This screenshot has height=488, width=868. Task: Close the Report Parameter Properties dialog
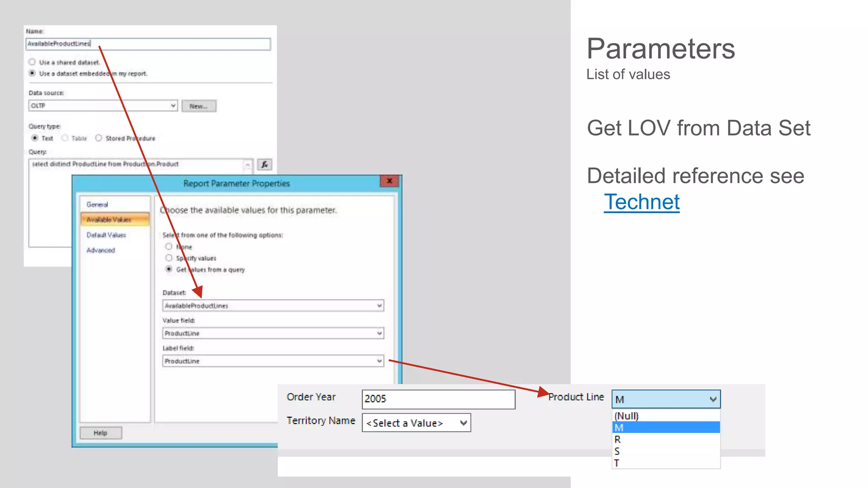coord(389,181)
